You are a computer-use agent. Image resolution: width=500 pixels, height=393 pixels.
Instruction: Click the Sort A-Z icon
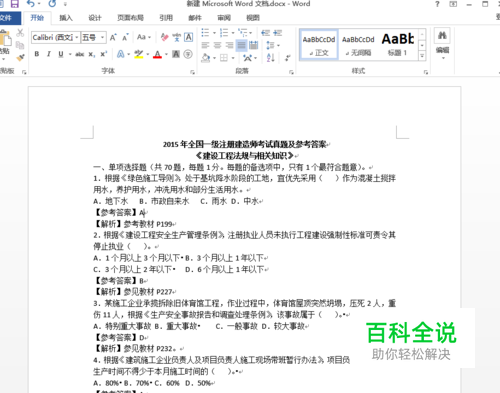271,58
